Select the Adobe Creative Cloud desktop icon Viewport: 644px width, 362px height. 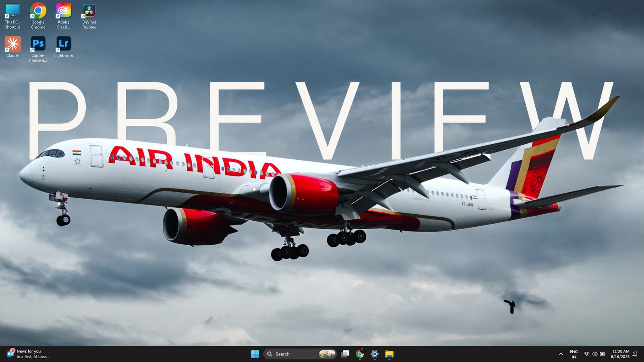64,16
